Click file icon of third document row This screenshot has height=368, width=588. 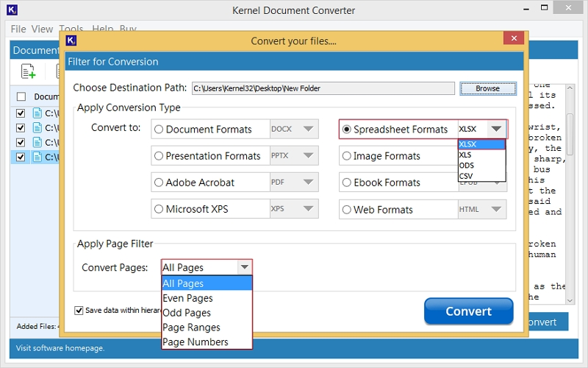click(x=37, y=142)
